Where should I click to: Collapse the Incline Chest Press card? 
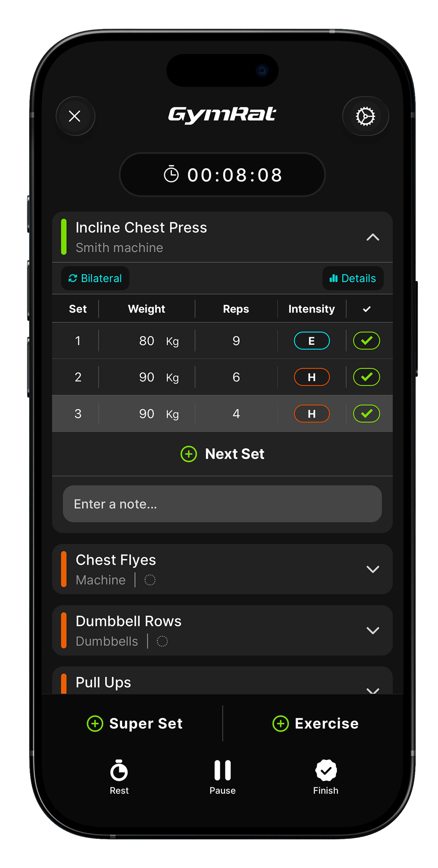[373, 237]
